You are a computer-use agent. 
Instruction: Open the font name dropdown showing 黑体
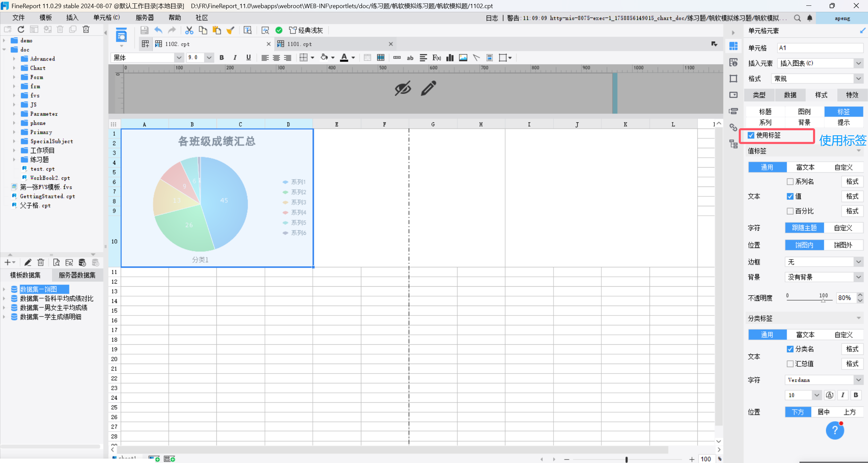[x=178, y=58]
